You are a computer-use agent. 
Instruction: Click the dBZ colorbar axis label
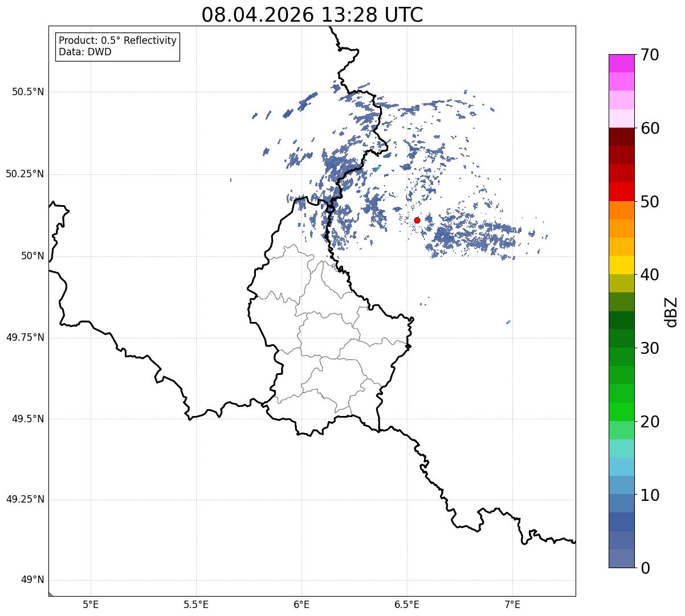tap(671, 311)
